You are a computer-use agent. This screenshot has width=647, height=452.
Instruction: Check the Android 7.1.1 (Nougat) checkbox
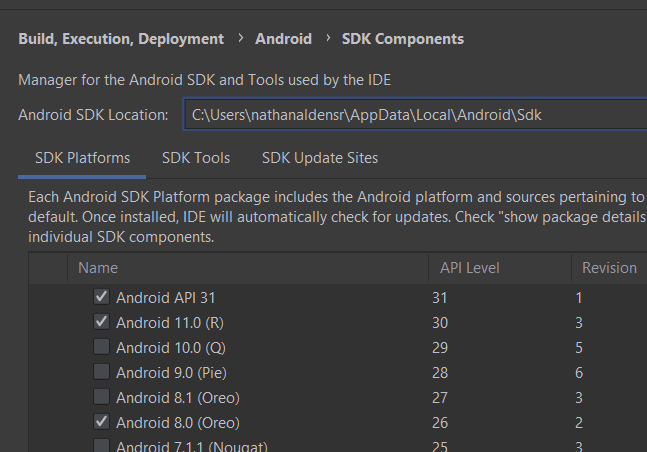101,445
